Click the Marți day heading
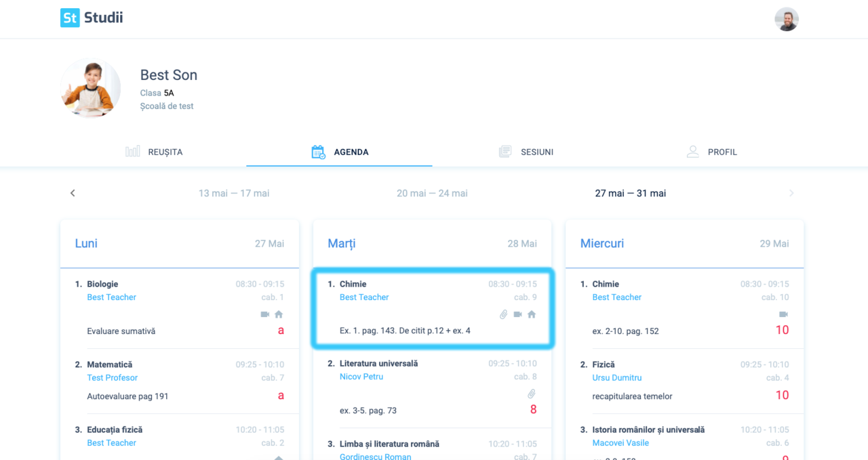This screenshot has height=460, width=868. click(342, 243)
